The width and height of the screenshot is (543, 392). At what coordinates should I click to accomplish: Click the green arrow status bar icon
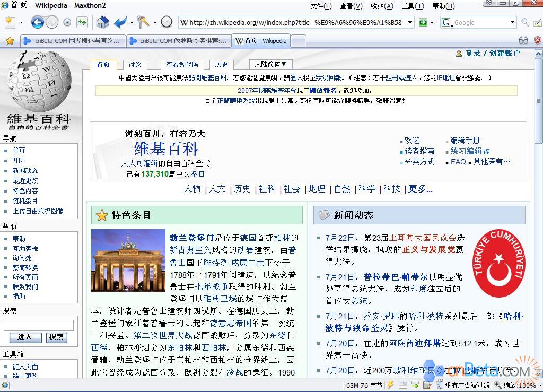pyautogui.click(x=415, y=385)
